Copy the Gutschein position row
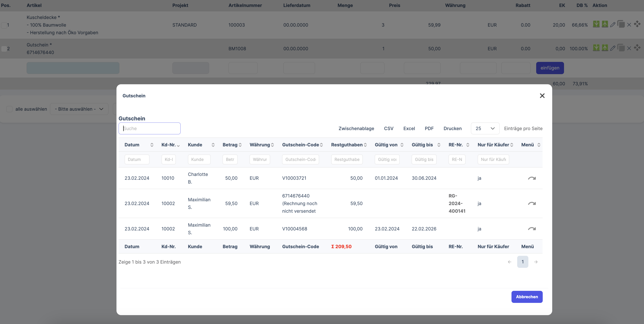Image resolution: width=644 pixels, height=324 pixels. click(621, 48)
